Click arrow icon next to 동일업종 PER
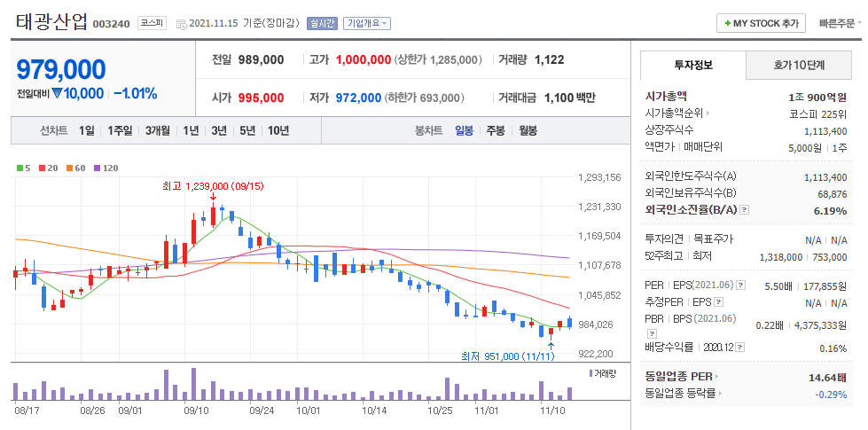 717,378
